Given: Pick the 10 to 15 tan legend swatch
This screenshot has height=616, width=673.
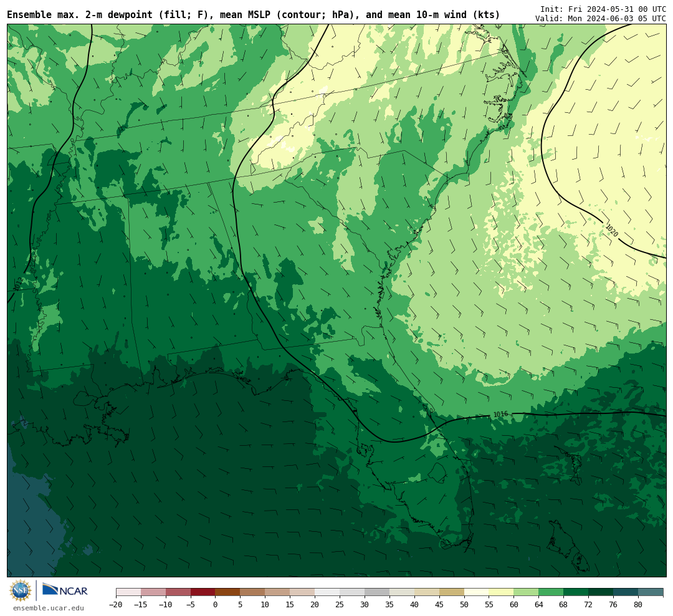Looking at the screenshot, I should [278, 592].
